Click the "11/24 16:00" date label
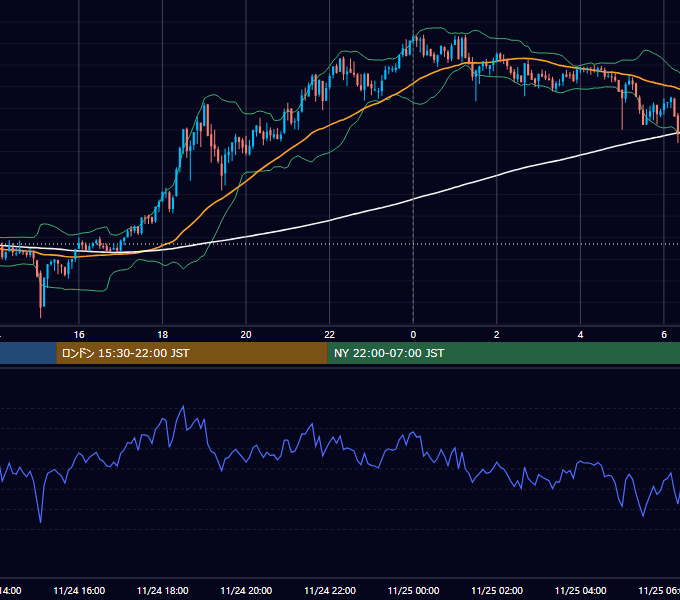This screenshot has width=680, height=600. [79, 590]
